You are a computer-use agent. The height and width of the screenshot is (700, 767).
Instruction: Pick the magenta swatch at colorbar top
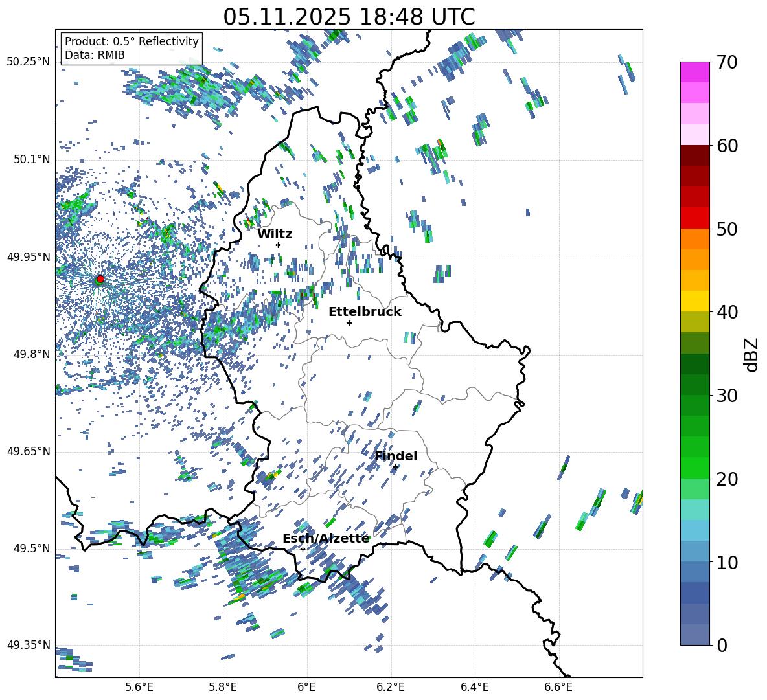(x=695, y=72)
